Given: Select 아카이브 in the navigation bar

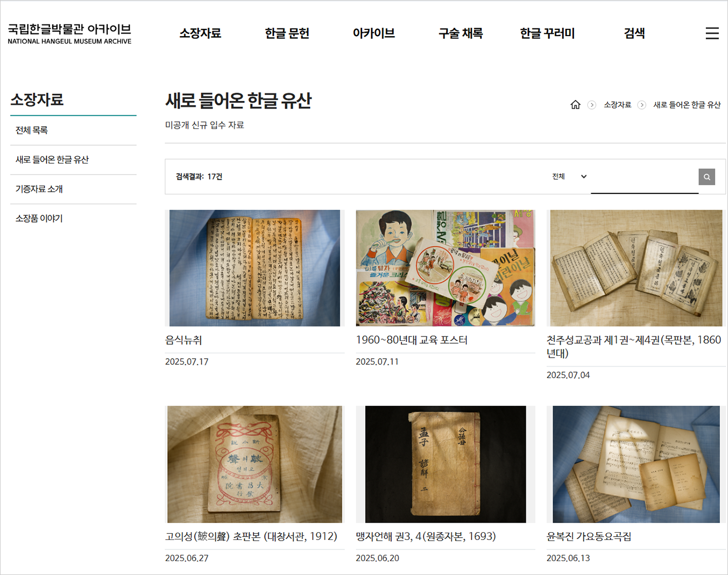Looking at the screenshot, I should pyautogui.click(x=373, y=33).
